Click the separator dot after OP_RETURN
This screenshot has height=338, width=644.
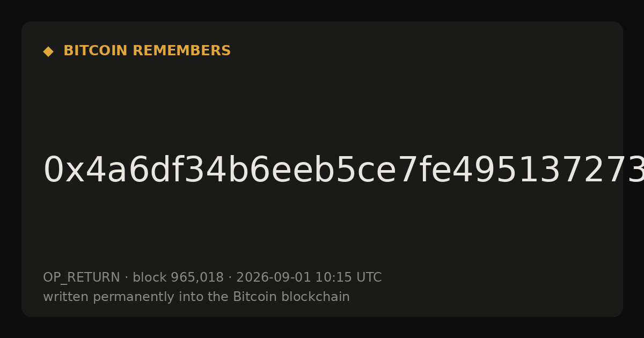(127, 278)
